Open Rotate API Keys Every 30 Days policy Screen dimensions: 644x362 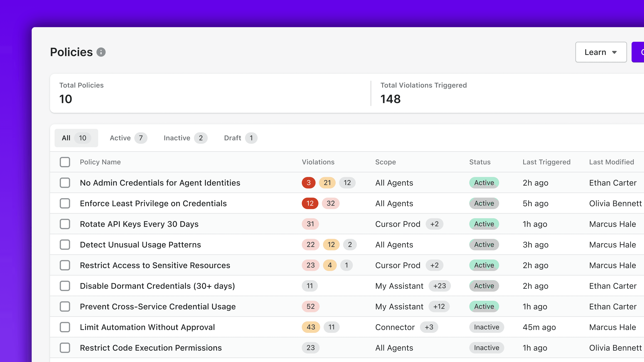click(x=139, y=224)
